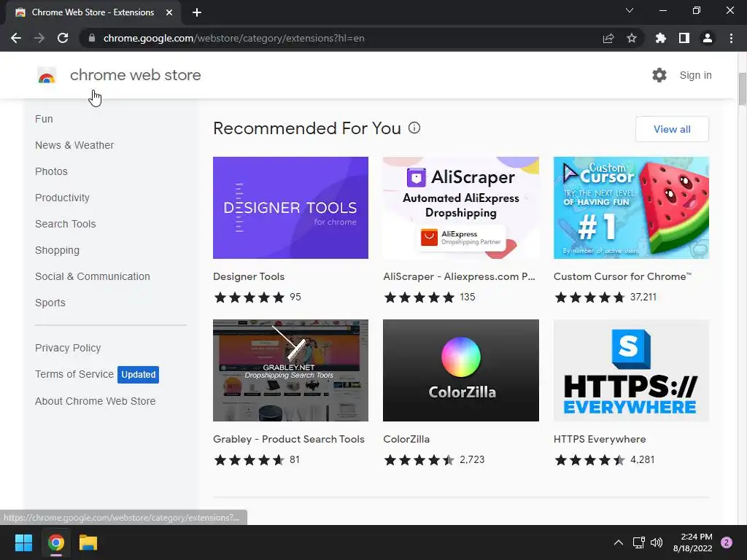Viewport: 747px width, 560px height.
Task: Open Designer Tools extension thumbnail
Action: click(x=290, y=208)
